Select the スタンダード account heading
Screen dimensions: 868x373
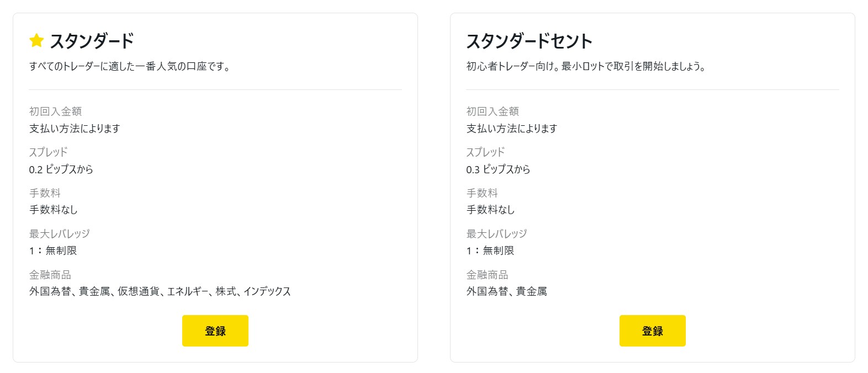point(92,41)
